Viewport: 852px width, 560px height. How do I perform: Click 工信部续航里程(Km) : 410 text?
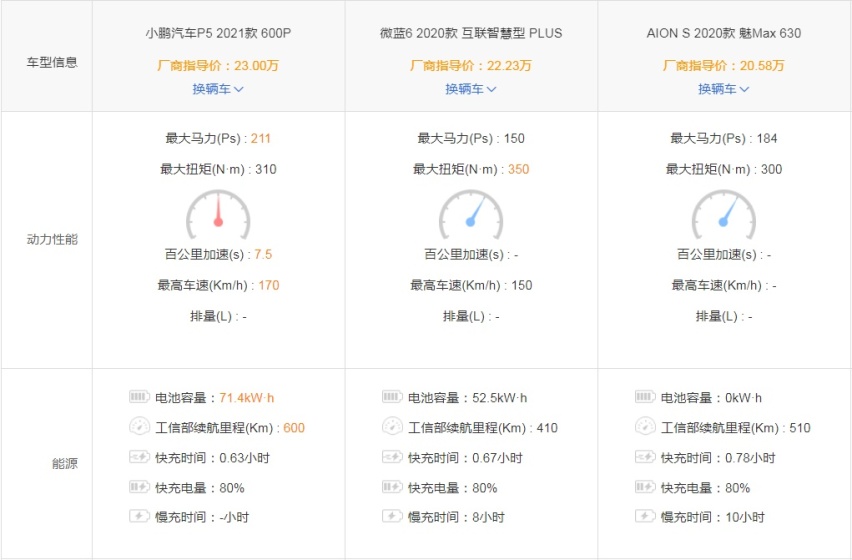tap(483, 427)
